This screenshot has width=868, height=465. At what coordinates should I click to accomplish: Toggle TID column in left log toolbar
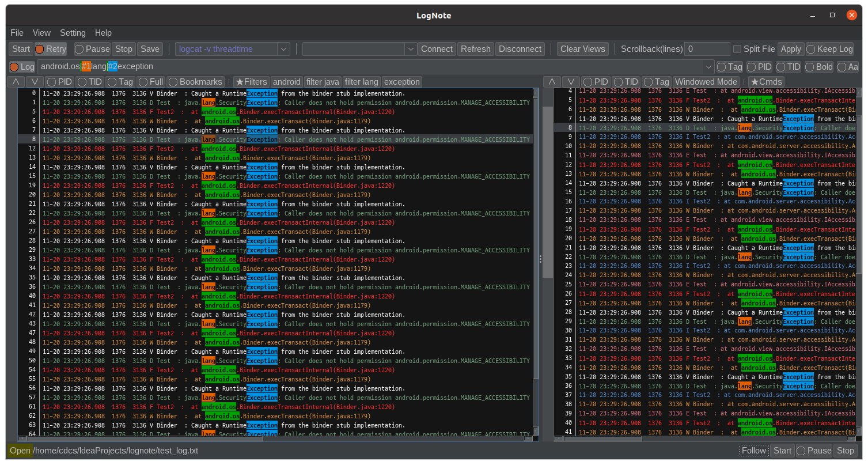[89, 82]
